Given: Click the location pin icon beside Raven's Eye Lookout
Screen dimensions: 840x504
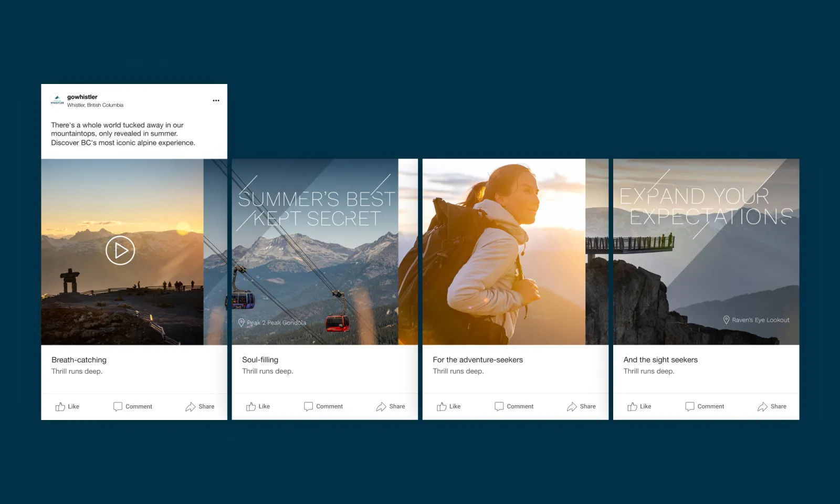Looking at the screenshot, I should (727, 320).
